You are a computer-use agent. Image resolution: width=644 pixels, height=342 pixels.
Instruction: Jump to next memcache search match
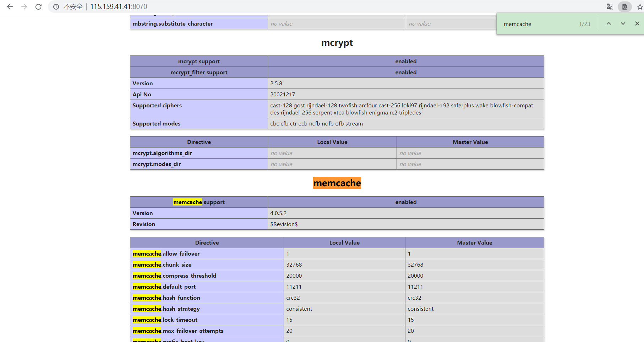click(623, 24)
